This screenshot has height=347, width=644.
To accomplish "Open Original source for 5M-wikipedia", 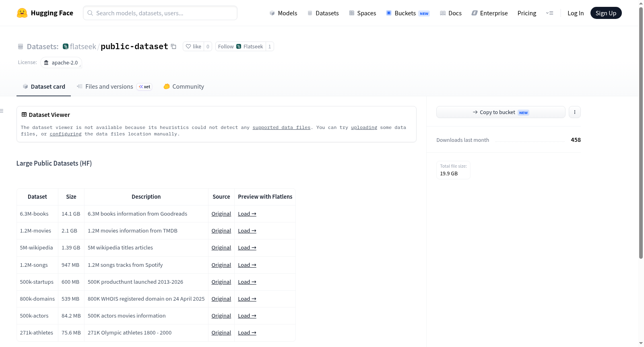I will (x=221, y=247).
